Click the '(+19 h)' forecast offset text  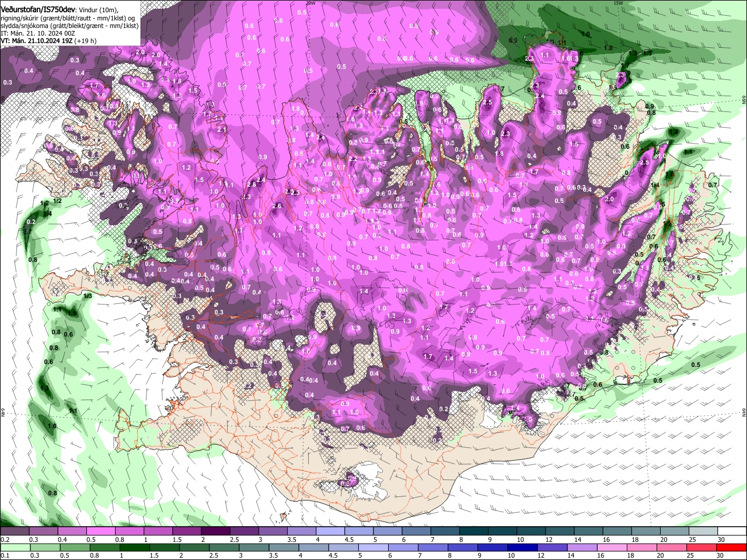point(85,41)
